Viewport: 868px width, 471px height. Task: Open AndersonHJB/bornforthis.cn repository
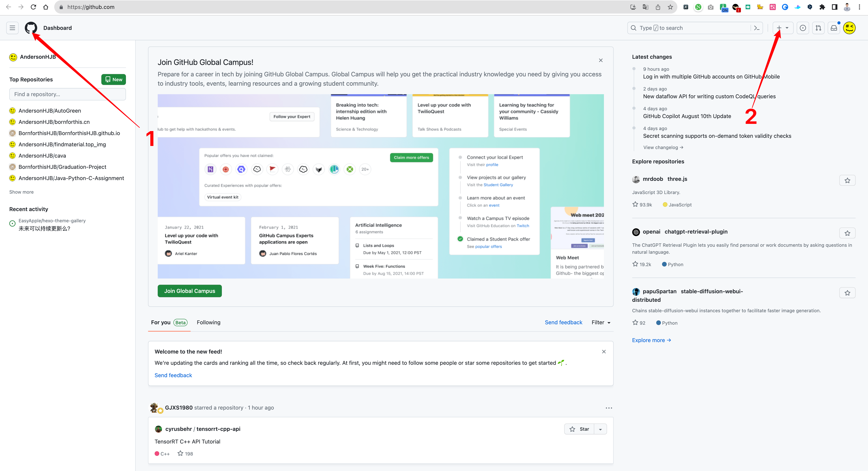(x=54, y=122)
